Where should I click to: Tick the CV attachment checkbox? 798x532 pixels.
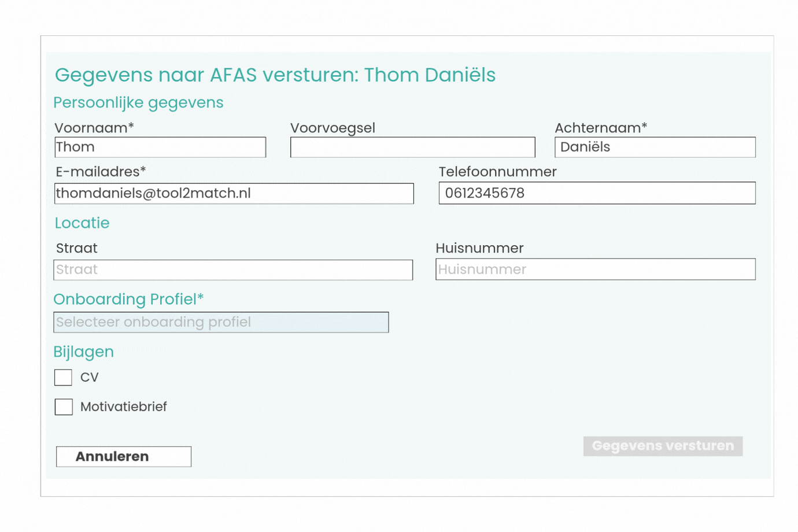(63, 378)
